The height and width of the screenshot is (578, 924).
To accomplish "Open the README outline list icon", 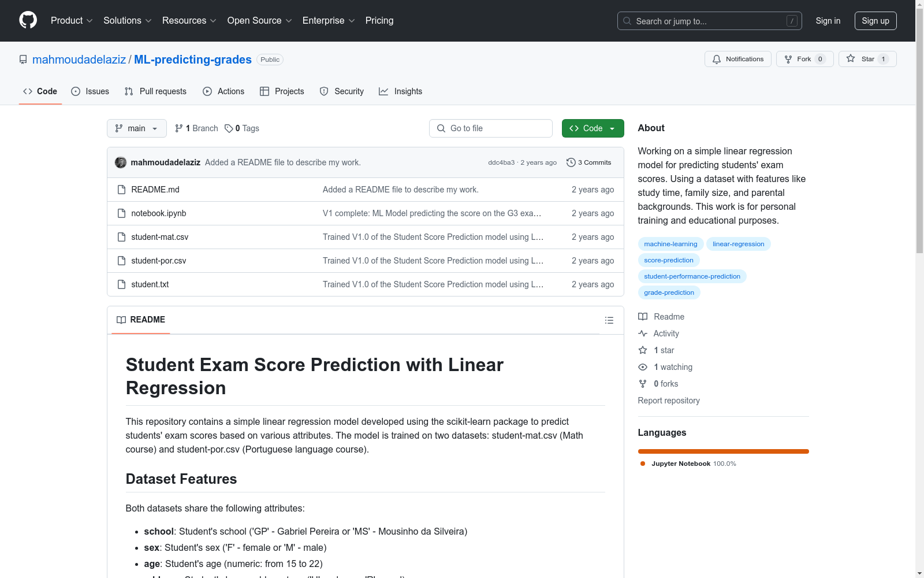I will [x=609, y=320].
